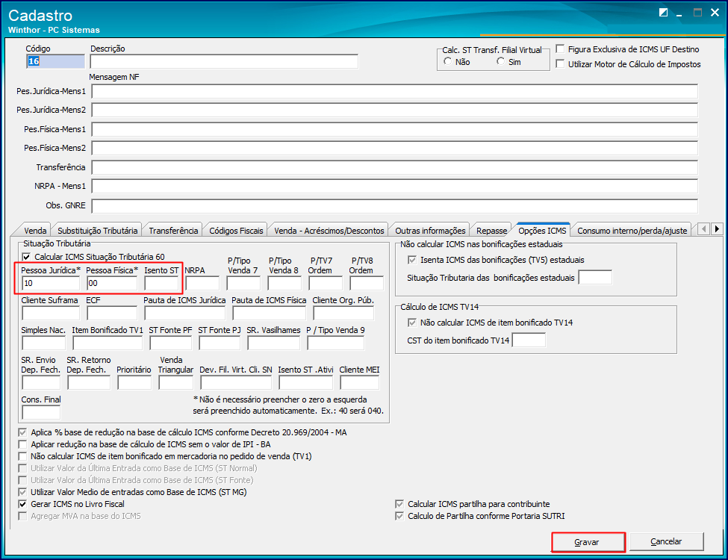This screenshot has height=560, width=728.
Task: Select the Não radio for Calc. ST Transf.
Action: pyautogui.click(x=447, y=61)
